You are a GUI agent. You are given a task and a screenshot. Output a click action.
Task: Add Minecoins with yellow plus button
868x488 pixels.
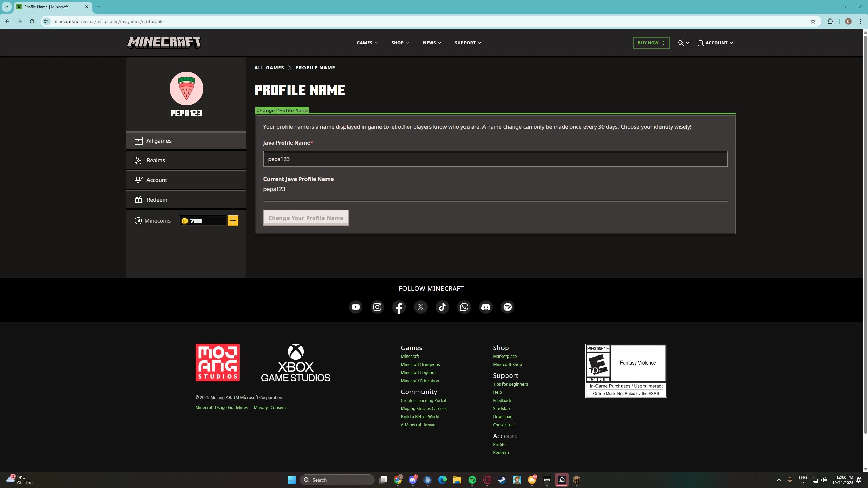click(233, 221)
